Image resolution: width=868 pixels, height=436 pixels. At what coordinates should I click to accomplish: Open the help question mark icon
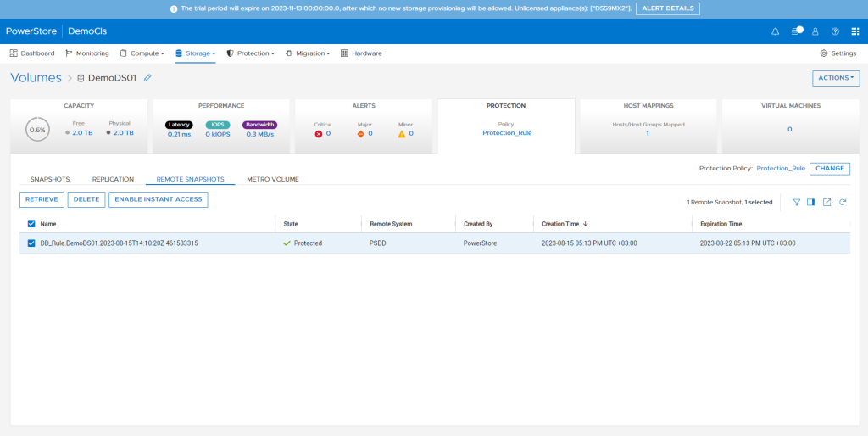[x=835, y=31]
